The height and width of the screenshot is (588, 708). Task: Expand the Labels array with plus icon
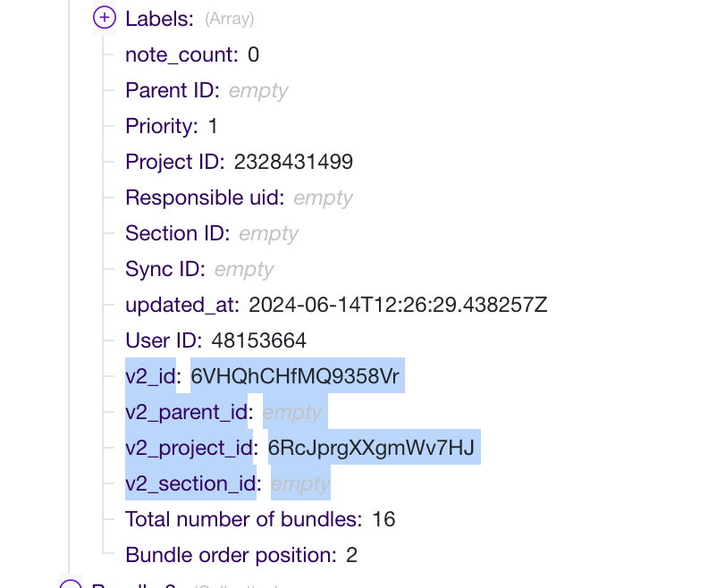105,18
